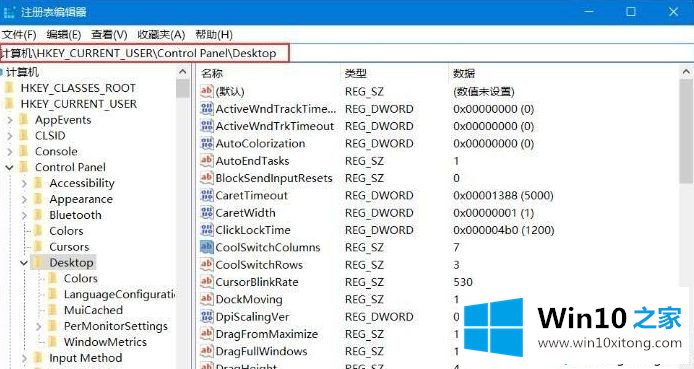Select the CursorBlinkRate string icon
Screen dimensions: 694x369
[x=206, y=282]
